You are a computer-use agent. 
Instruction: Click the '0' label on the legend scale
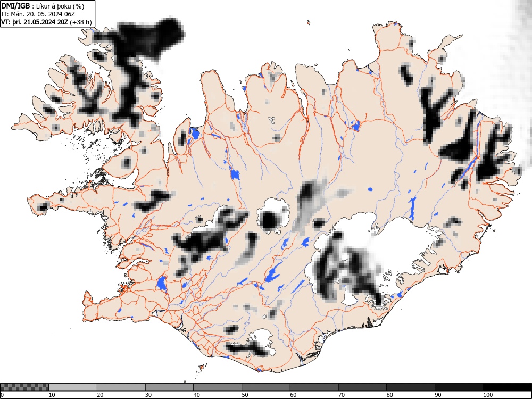click(2, 395)
